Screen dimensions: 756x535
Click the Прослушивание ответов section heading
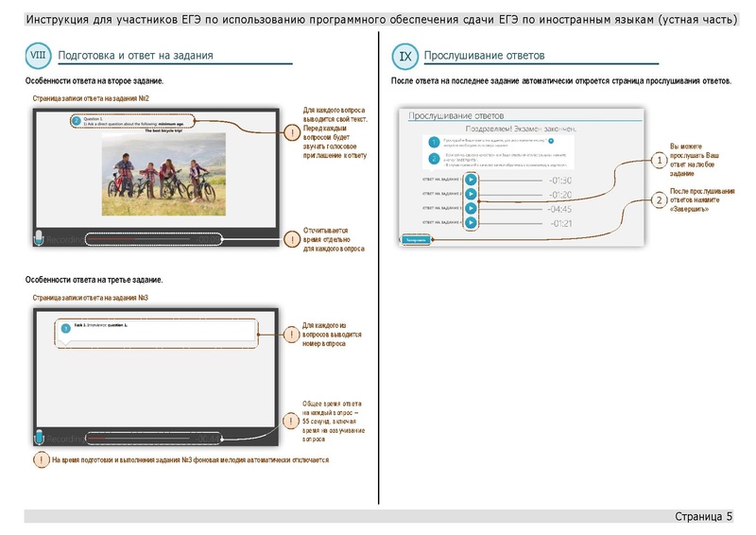(485, 57)
